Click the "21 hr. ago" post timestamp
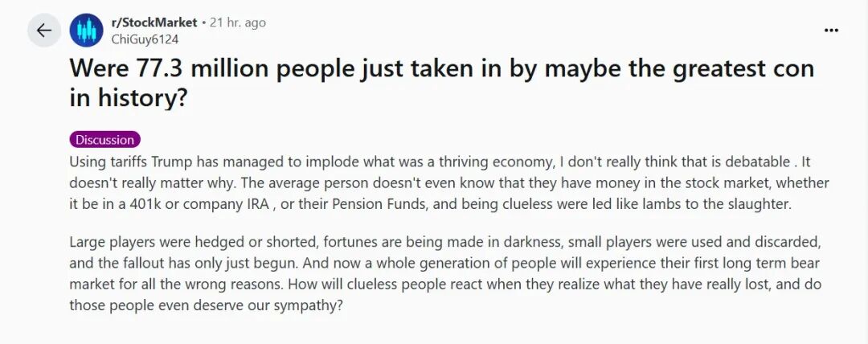 (x=237, y=23)
